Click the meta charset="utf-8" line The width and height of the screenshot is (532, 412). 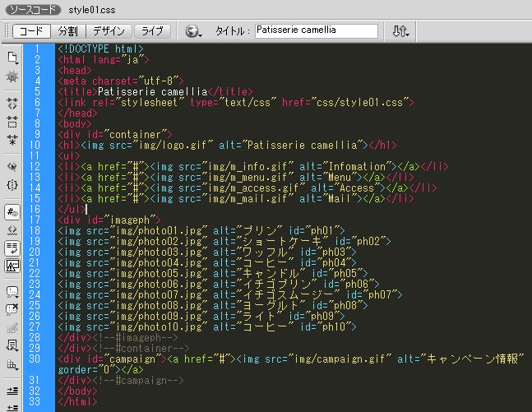121,81
